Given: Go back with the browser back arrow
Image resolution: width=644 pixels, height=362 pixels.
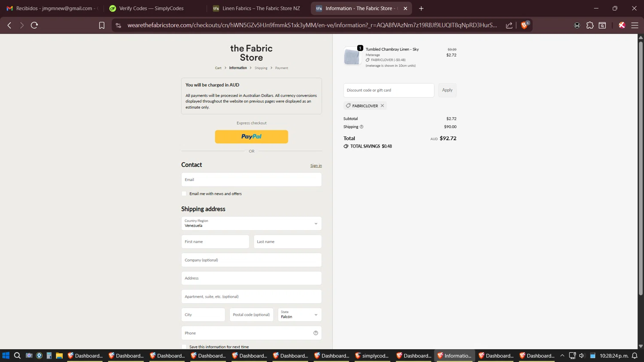Looking at the screenshot, I should point(9,25).
